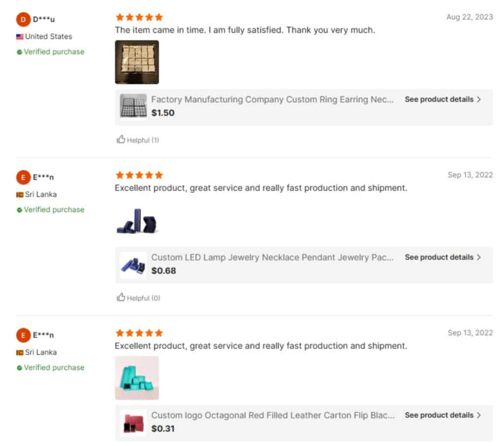Image resolution: width=504 pixels, height=446 pixels.
Task: Open the Factory Manufacturing Company Custom Ring product link
Action: [x=272, y=99]
